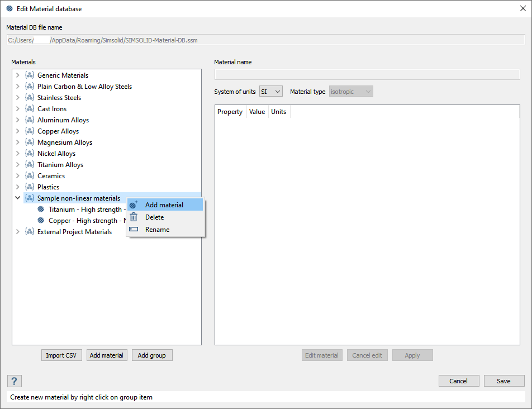Viewport: 532px width, 409px height.
Task: Click the Add group button
Action: [x=152, y=355]
